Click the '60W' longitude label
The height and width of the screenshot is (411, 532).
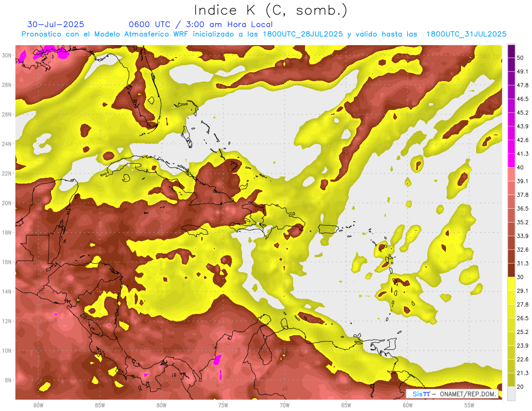point(408,406)
